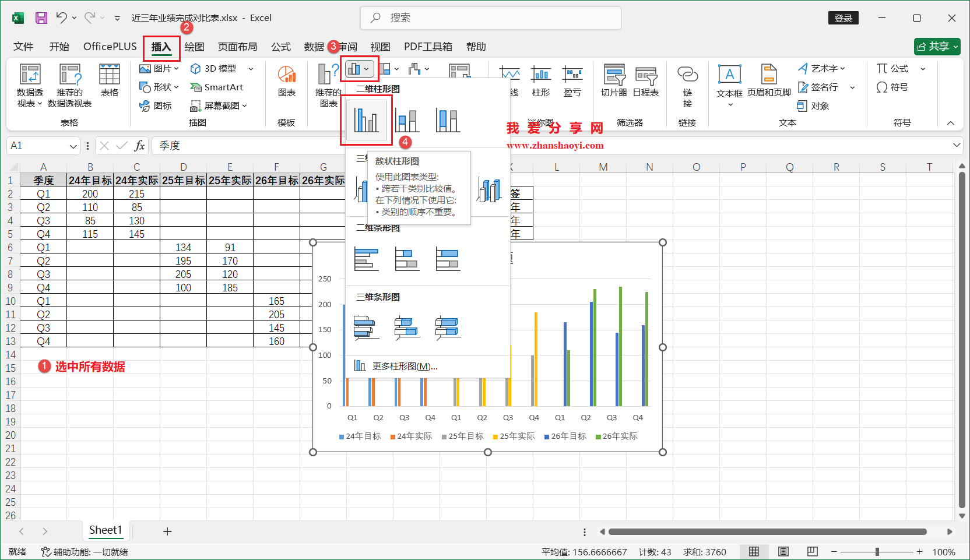Decrease zoom with the minus button
The image size is (970, 560).
pos(834,552)
